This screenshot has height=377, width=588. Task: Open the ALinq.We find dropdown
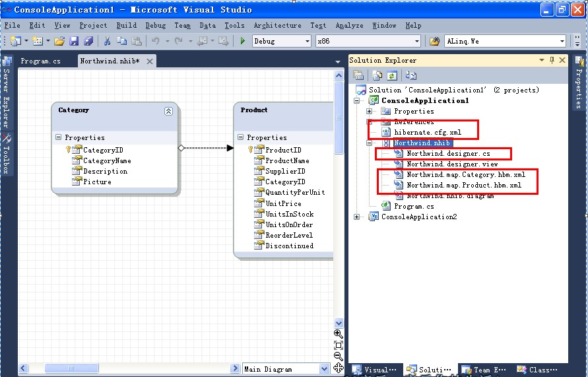[562, 41]
